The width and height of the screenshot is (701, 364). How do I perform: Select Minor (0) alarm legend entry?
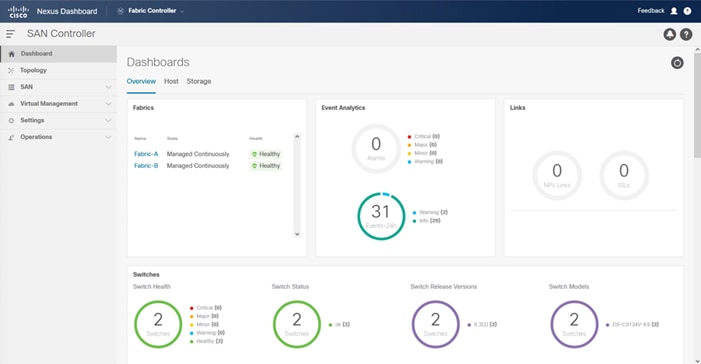tap(422, 153)
